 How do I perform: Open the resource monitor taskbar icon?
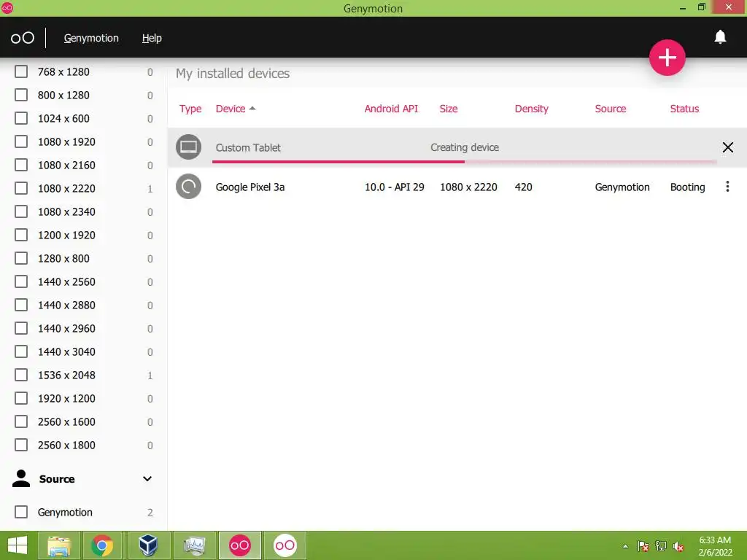point(194,545)
